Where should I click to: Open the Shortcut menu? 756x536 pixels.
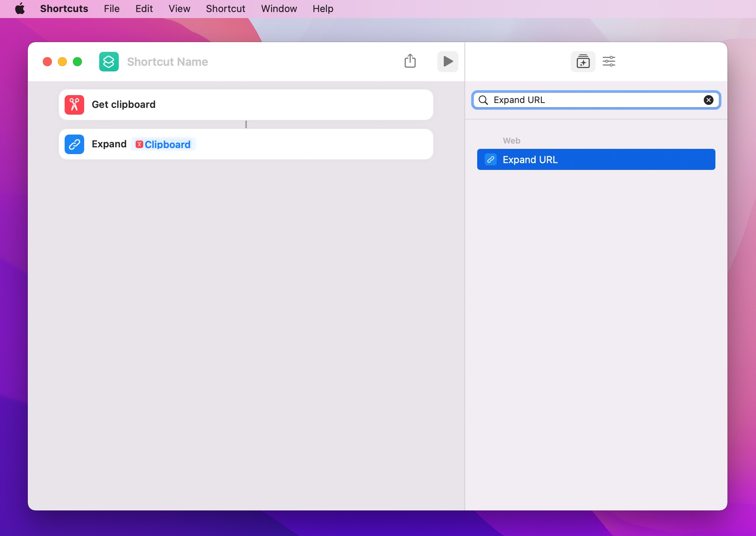225,8
